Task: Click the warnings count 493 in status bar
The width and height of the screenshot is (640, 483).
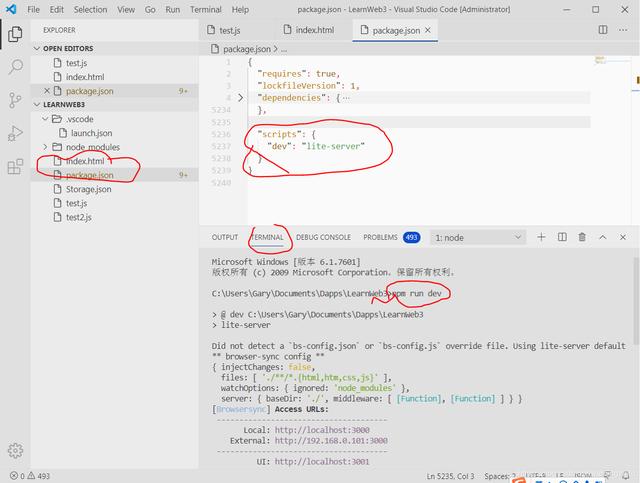Action: [x=39, y=476]
